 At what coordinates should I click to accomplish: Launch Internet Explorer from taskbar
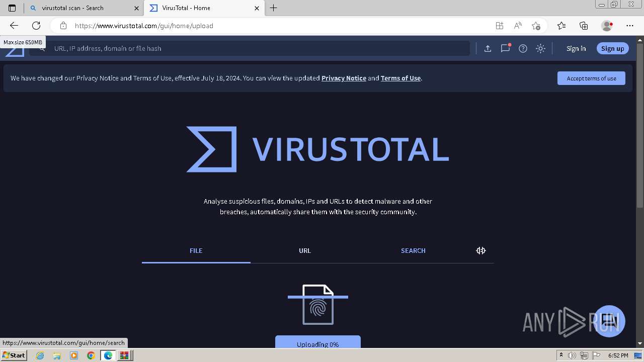click(40, 355)
